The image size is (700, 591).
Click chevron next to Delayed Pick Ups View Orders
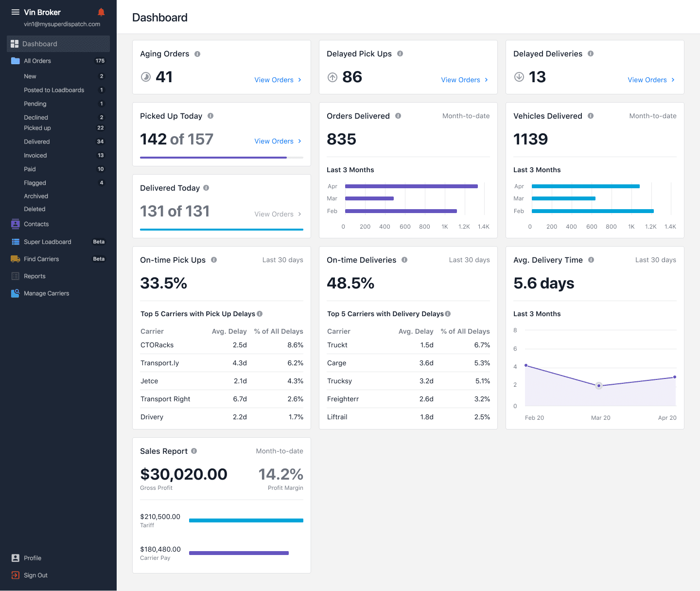(x=486, y=80)
